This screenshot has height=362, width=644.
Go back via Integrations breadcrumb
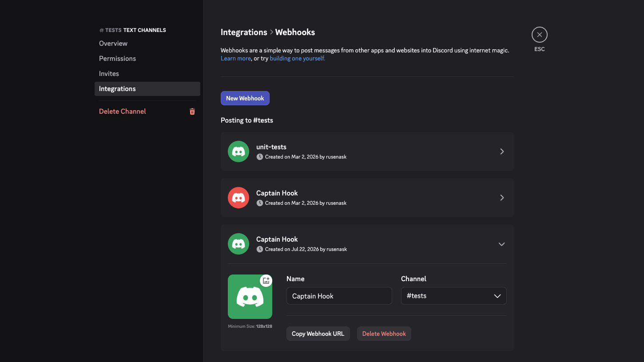point(244,32)
